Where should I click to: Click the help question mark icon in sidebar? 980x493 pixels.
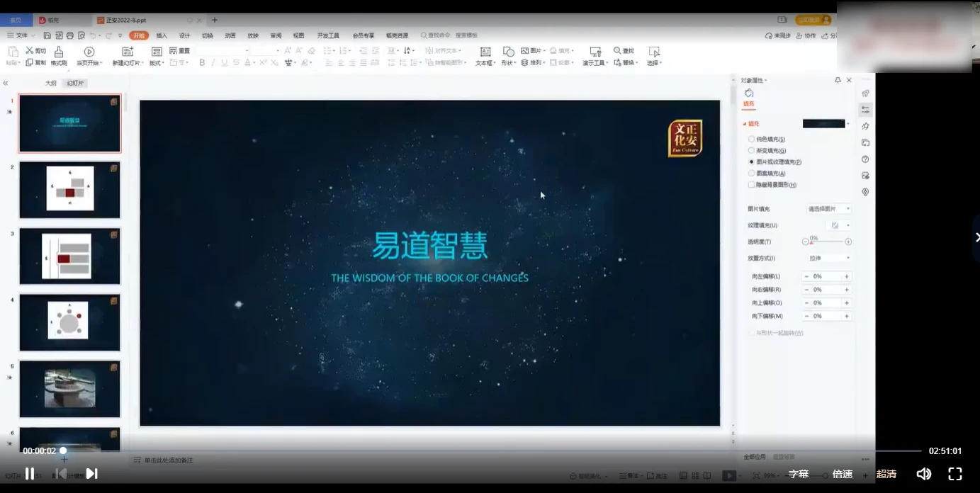pos(865,159)
